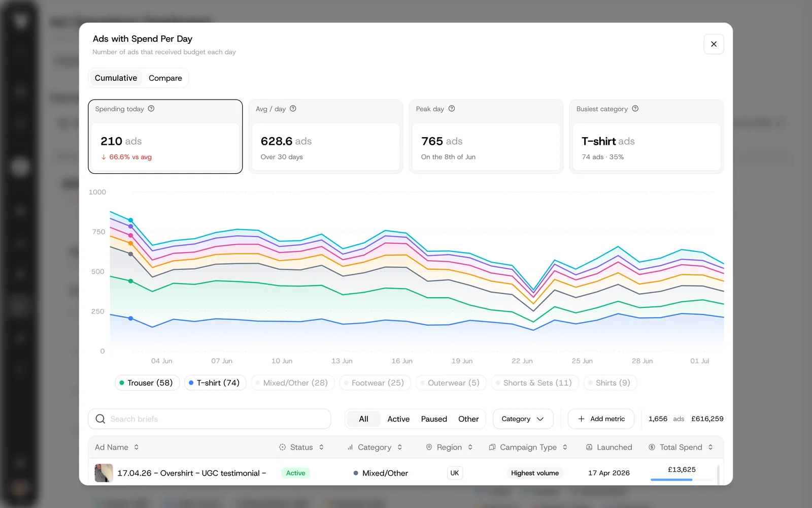Open the Category grouping dropdown
Screen dimensions: 812x508
tap(523, 419)
